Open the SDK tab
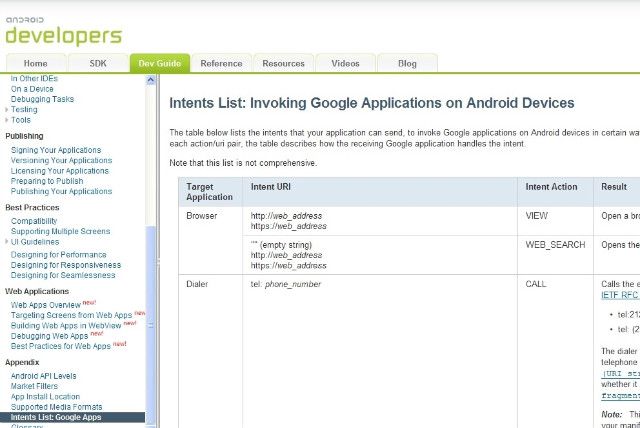Screen dimensions: 640x428 tap(98, 63)
